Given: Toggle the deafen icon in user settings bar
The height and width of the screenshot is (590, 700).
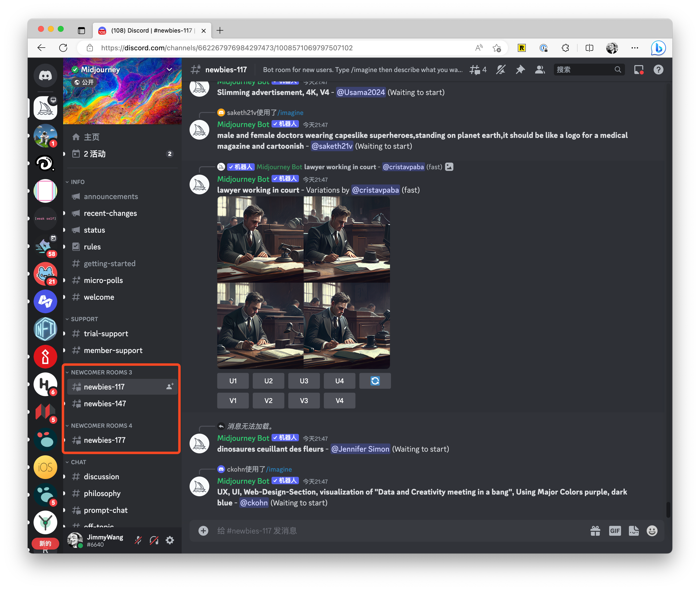Looking at the screenshot, I should (x=155, y=540).
